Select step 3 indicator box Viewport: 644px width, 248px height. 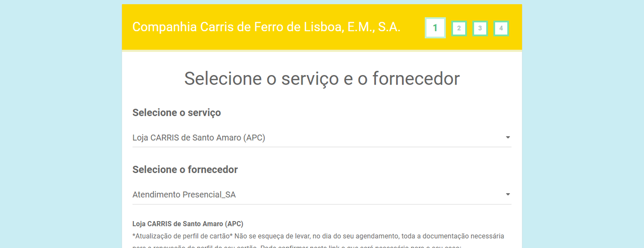(480, 28)
